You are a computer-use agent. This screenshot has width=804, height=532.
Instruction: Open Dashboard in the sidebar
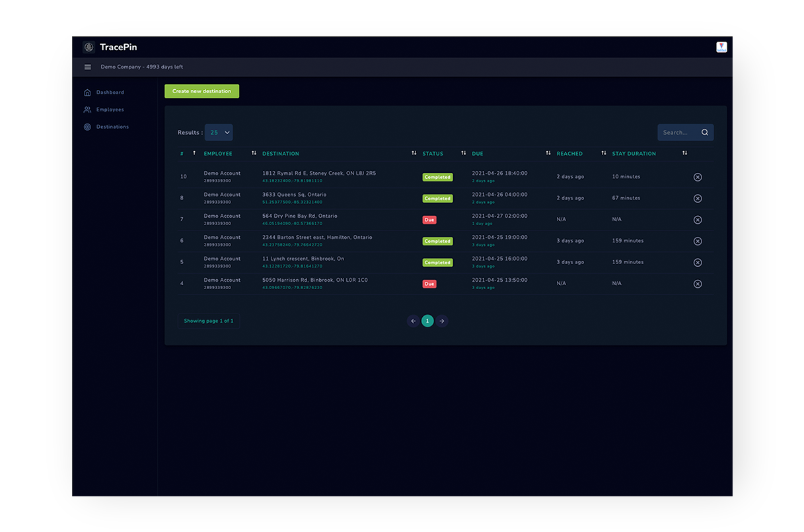[110, 92]
